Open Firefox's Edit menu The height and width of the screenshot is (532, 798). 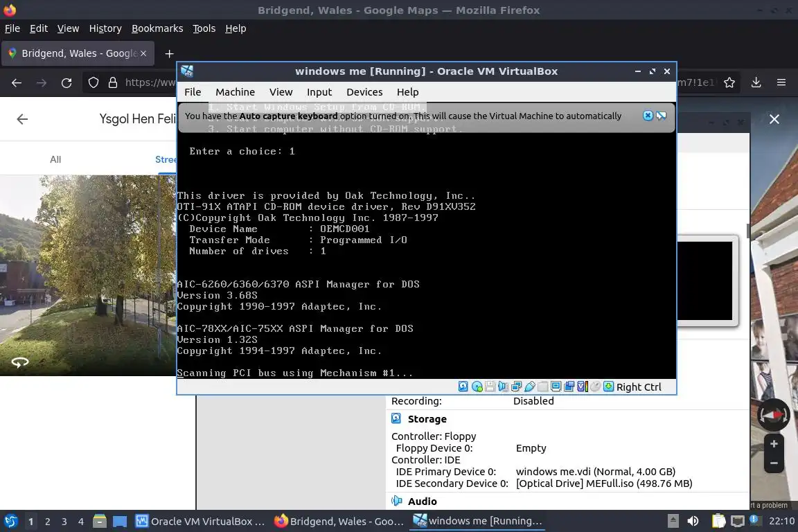pos(39,28)
